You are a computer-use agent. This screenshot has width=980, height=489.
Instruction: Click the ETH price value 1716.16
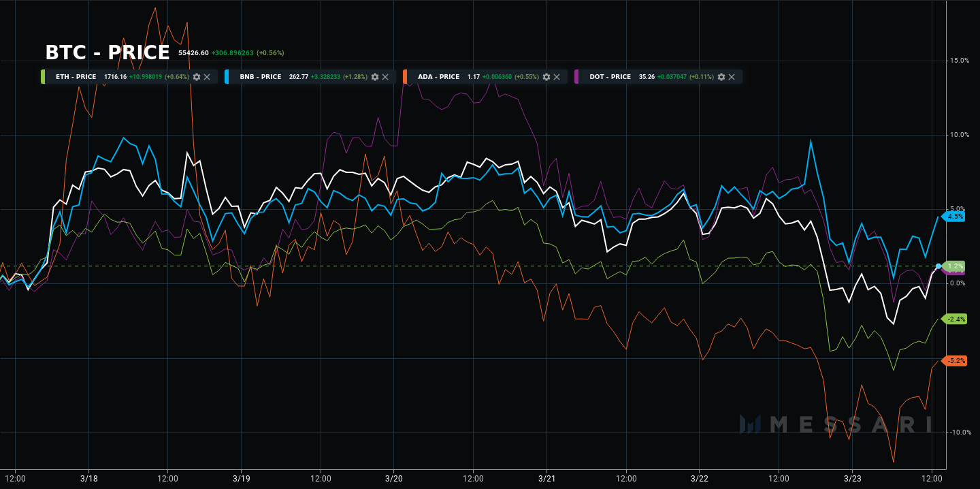(x=115, y=77)
